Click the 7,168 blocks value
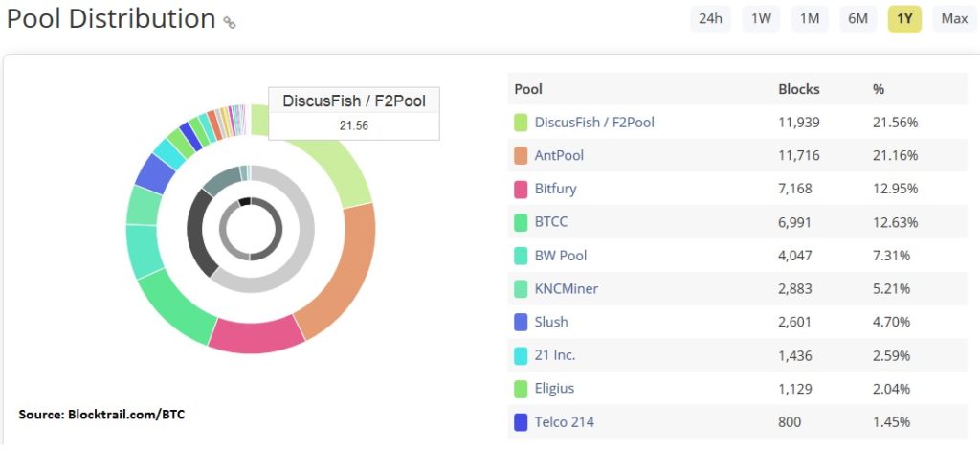Image resolution: width=980 pixels, height=451 pixels. [x=795, y=189]
